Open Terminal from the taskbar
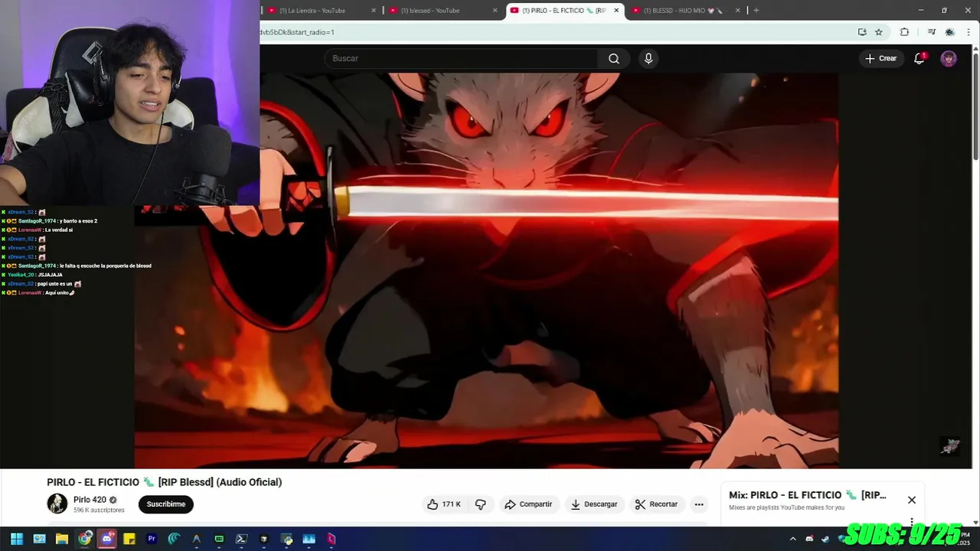 tap(241, 539)
